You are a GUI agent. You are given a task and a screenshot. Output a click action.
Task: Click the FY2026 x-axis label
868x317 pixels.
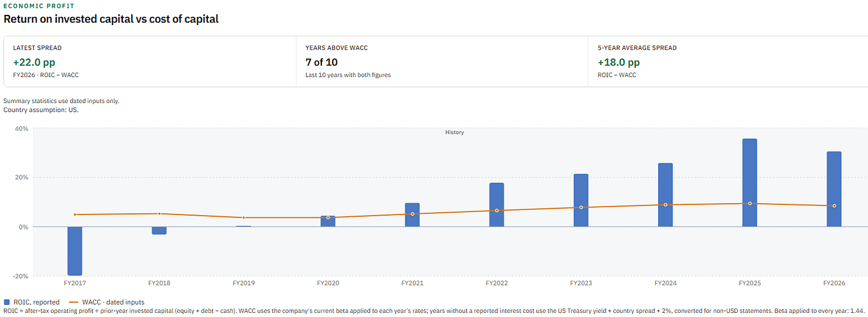click(x=834, y=284)
